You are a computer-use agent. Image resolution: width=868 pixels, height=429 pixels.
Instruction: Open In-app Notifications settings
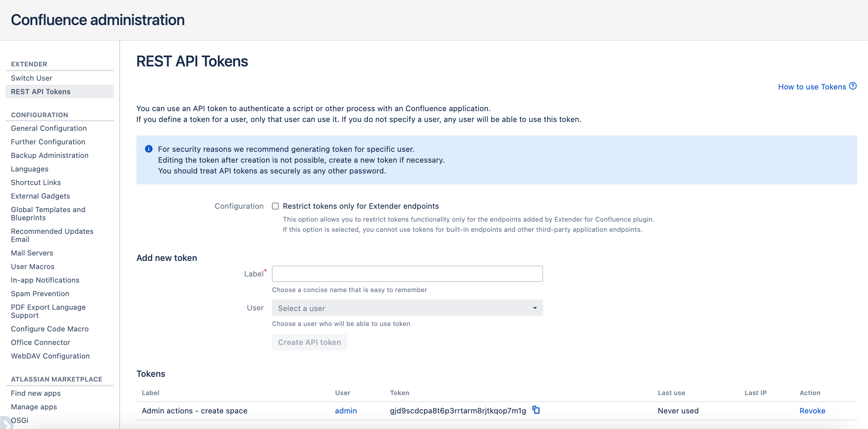pos(45,280)
